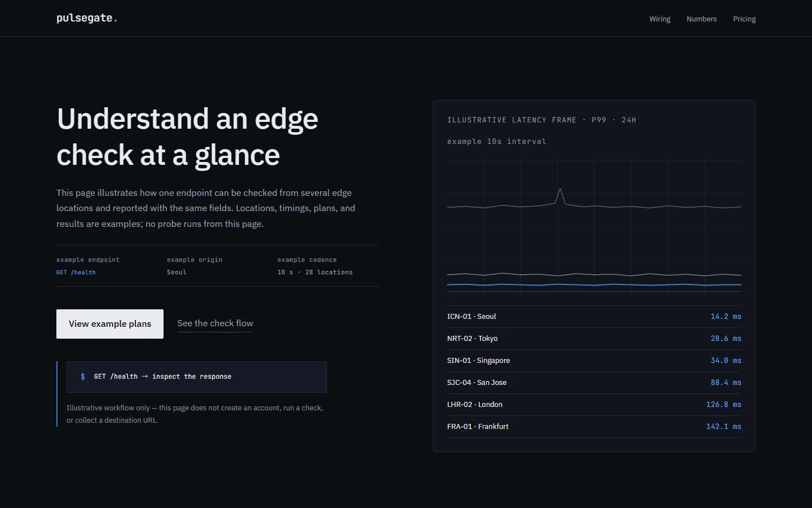The image size is (812, 508).
Task: Click the 126.8 ms latency value
Action: click(x=723, y=405)
